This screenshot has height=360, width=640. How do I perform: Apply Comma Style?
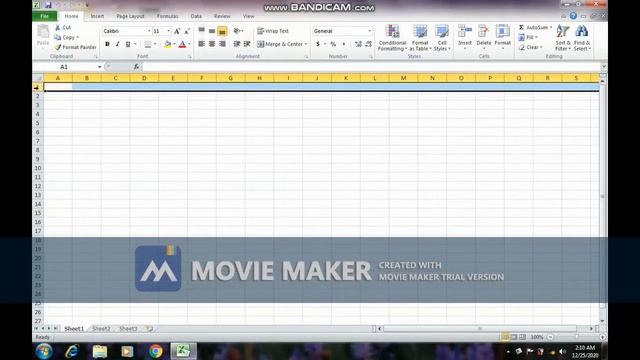click(x=344, y=44)
